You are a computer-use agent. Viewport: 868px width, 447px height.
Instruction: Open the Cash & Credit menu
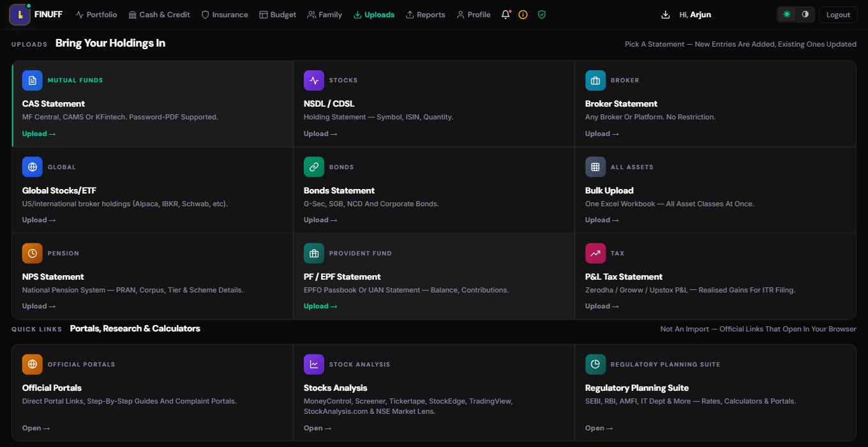point(159,15)
